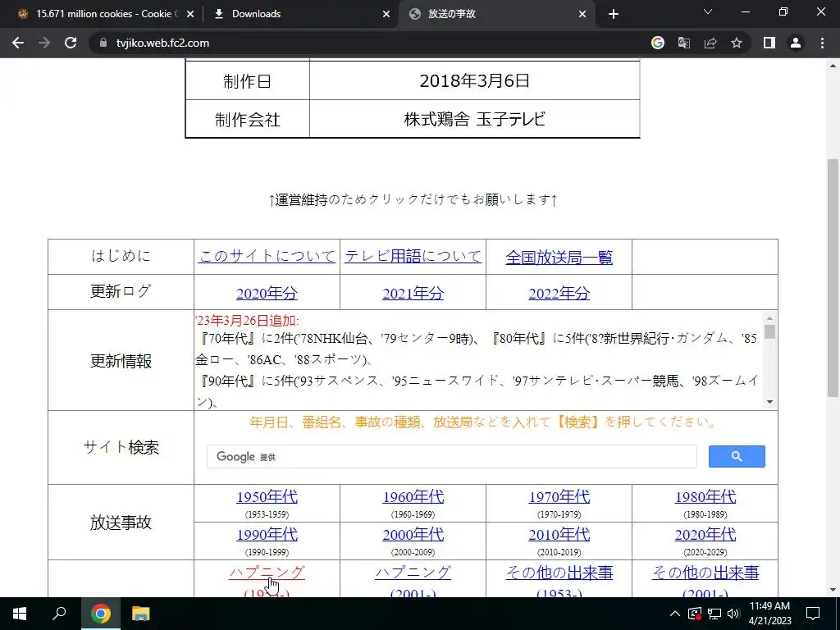Open 2000年代 broadcast accidents
This screenshot has width=840, height=630.
(x=413, y=534)
